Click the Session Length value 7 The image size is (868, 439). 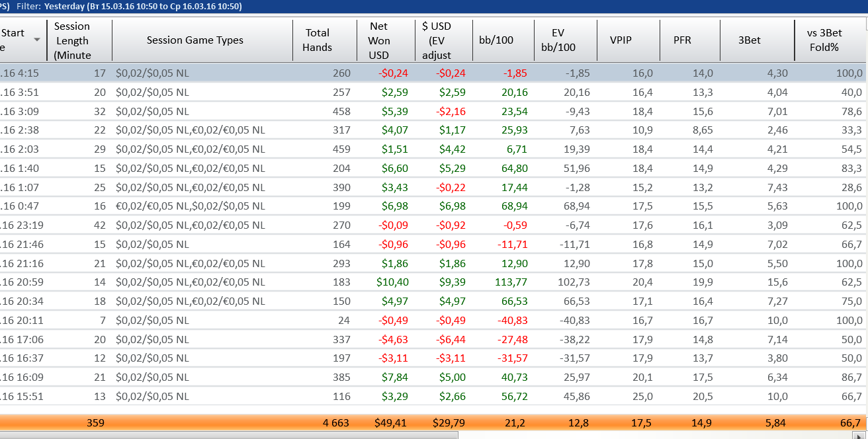point(103,320)
